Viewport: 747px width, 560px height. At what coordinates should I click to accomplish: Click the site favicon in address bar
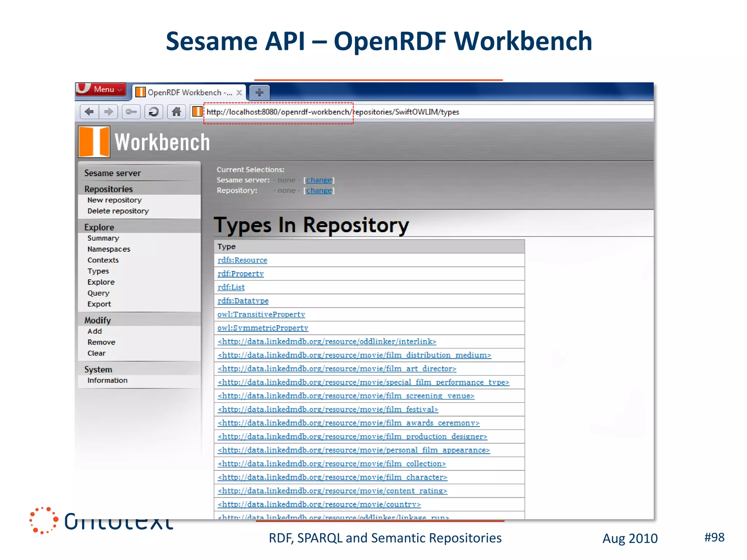pyautogui.click(x=197, y=112)
